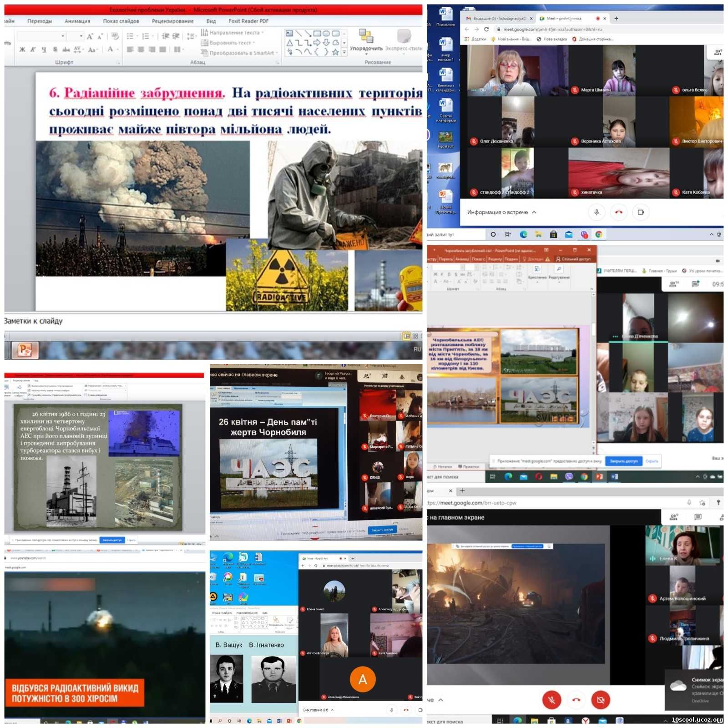This screenshot has width=728, height=728.
Task: Show participants in pmh-tfjm-xxa Meet
Action: pos(718,52)
